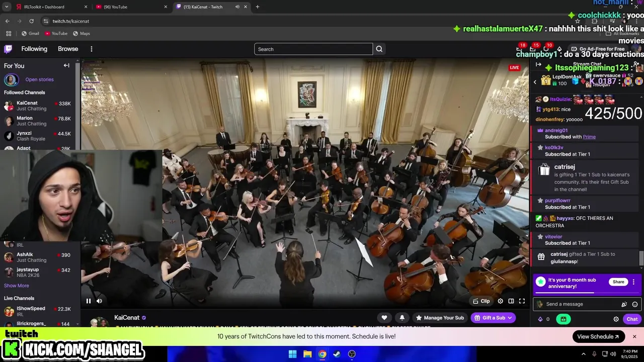644x362 pixels.
Task: Open the emote picker smiley icon
Action: point(635,304)
